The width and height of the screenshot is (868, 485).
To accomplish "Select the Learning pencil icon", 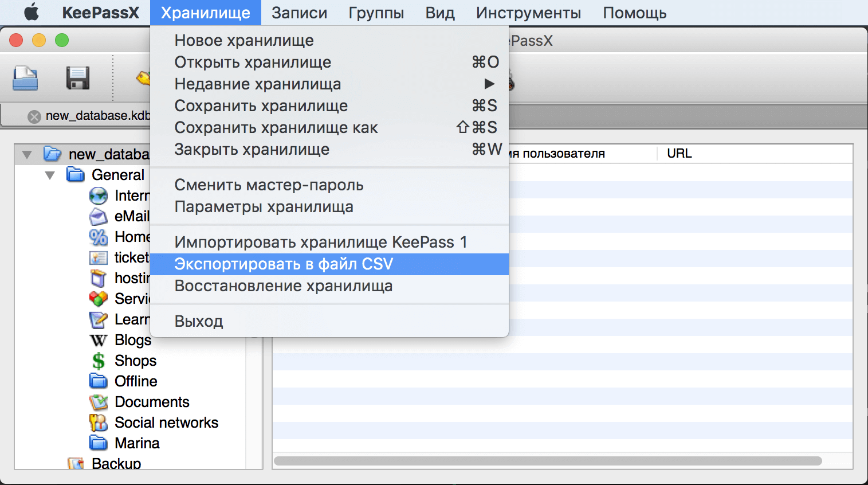I will [98, 319].
